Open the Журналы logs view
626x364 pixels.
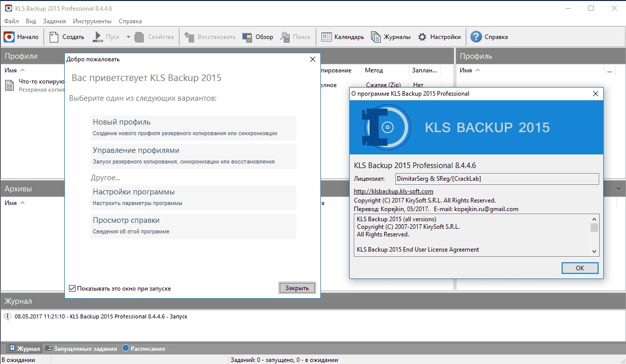tap(390, 37)
